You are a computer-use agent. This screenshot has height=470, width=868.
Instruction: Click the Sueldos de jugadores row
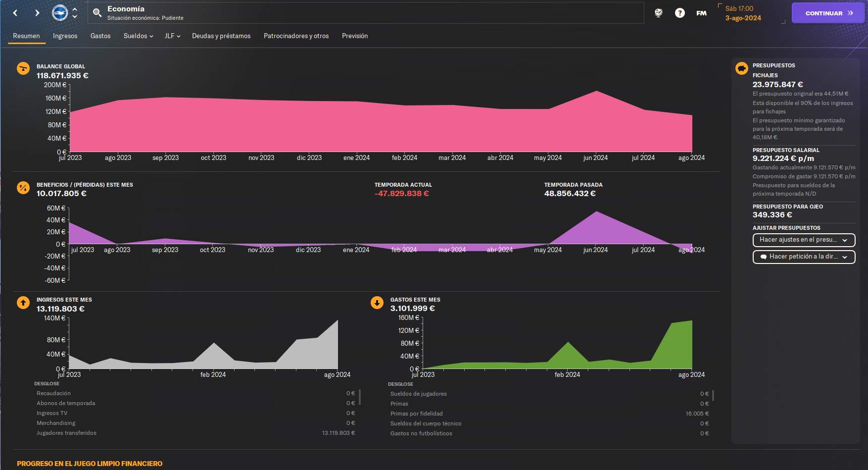tap(549, 394)
